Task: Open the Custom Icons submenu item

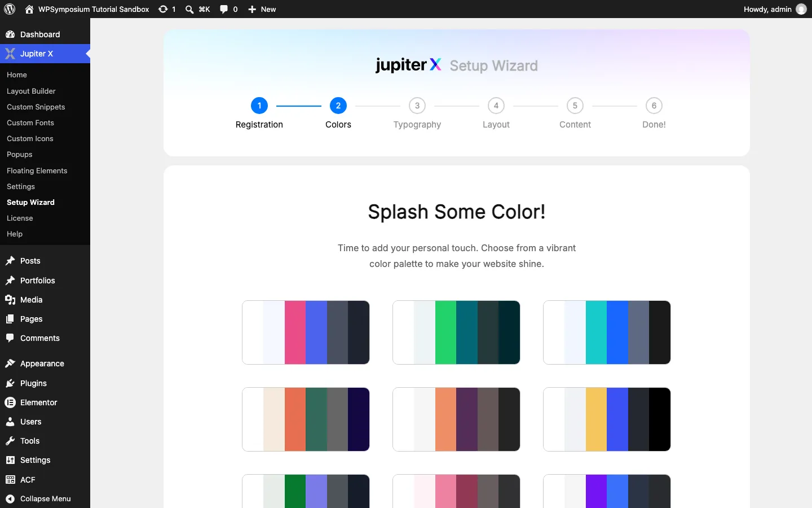Action: [30, 138]
